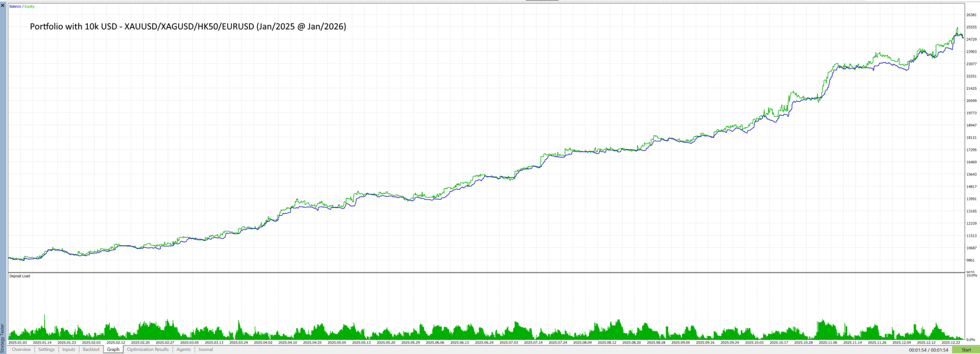This screenshot has width=980, height=354.
Task: Click the 2025.07.03 date label
Action: [509, 343]
